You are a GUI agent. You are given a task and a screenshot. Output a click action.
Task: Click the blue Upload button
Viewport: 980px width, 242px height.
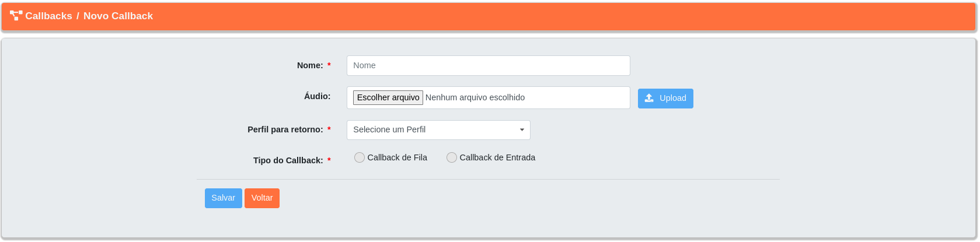click(665, 99)
